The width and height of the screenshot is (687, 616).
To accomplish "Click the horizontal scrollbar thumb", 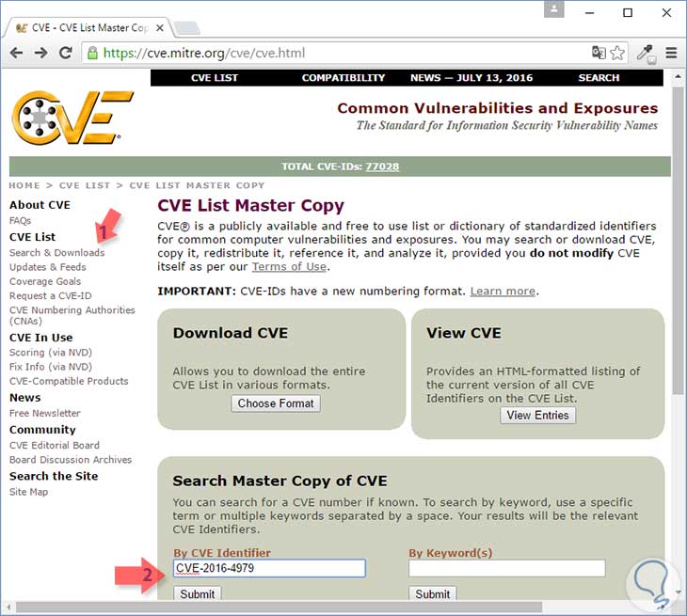I will (279, 608).
